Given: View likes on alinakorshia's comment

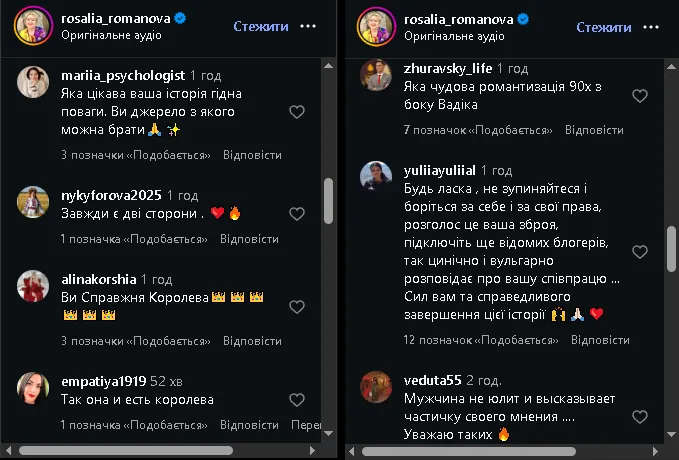Looking at the screenshot, I should tap(135, 340).
